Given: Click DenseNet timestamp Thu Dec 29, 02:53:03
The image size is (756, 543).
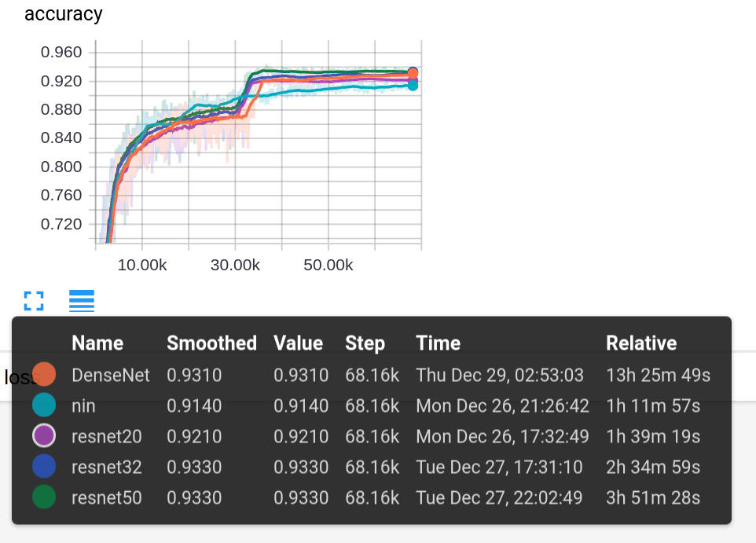Looking at the screenshot, I should pyautogui.click(x=500, y=375).
